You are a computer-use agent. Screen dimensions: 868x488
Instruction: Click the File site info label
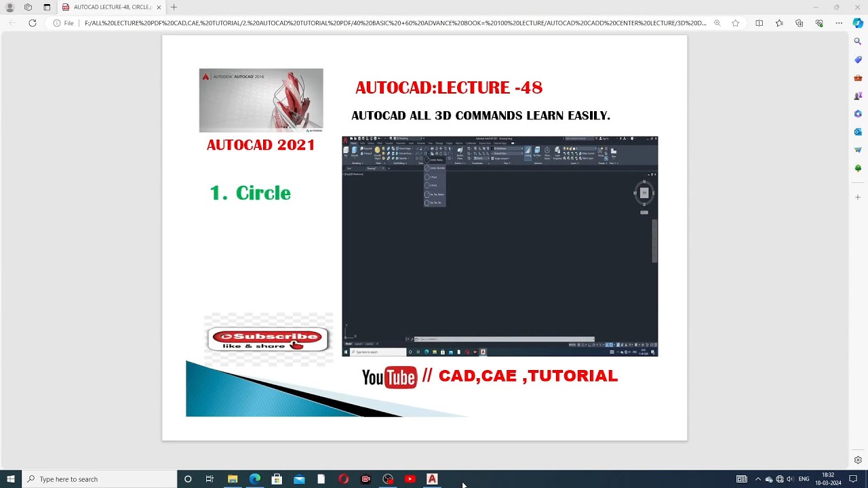[x=64, y=23]
